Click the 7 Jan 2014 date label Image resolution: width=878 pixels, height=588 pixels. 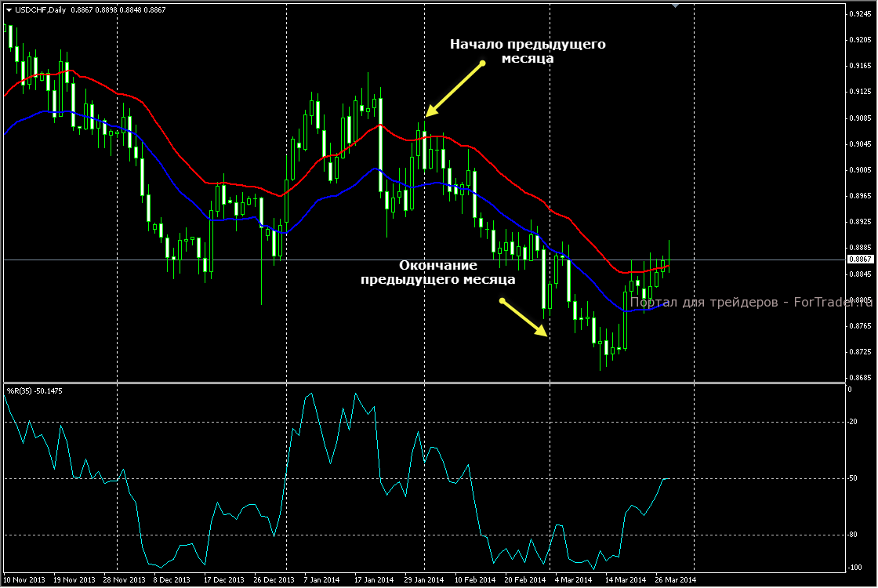[321, 579]
